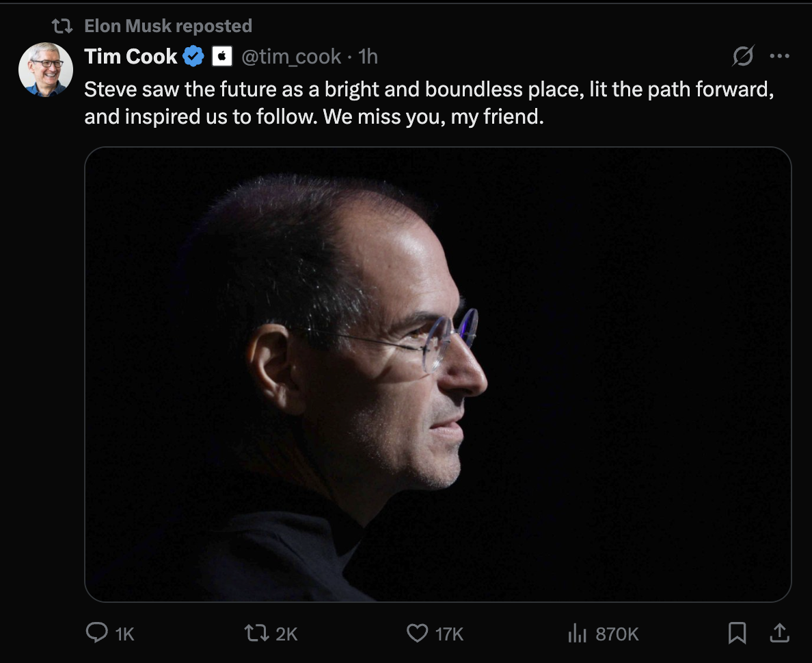Image resolution: width=812 pixels, height=663 pixels.
Task: Click the Apple logo affiliate badge
Action: (221, 56)
